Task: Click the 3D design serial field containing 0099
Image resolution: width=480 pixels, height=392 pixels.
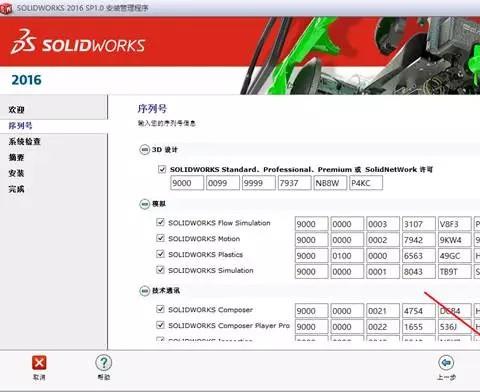Action: click(x=223, y=183)
